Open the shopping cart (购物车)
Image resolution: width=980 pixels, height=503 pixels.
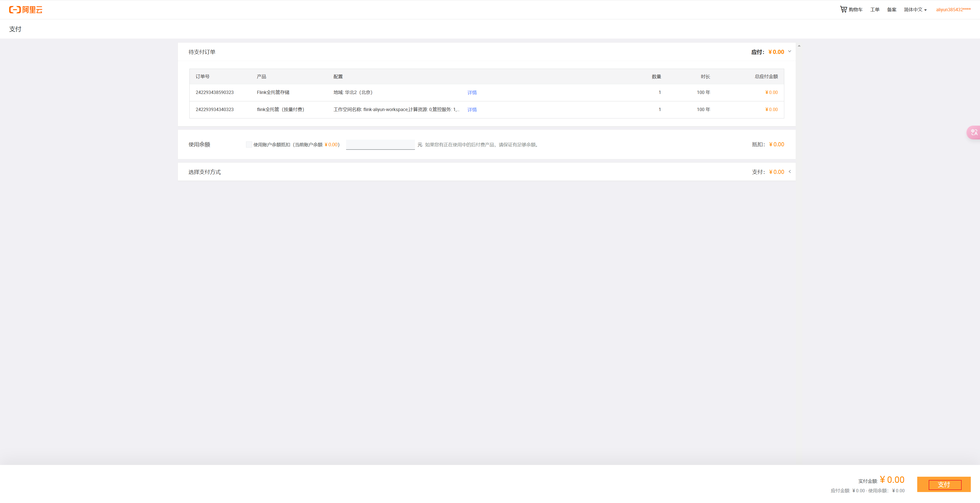pyautogui.click(x=851, y=9)
